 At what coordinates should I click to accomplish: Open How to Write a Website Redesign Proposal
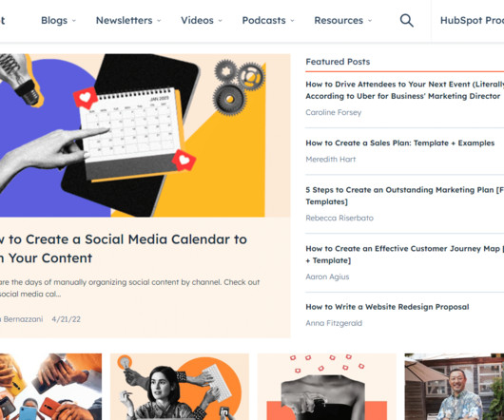tap(387, 307)
